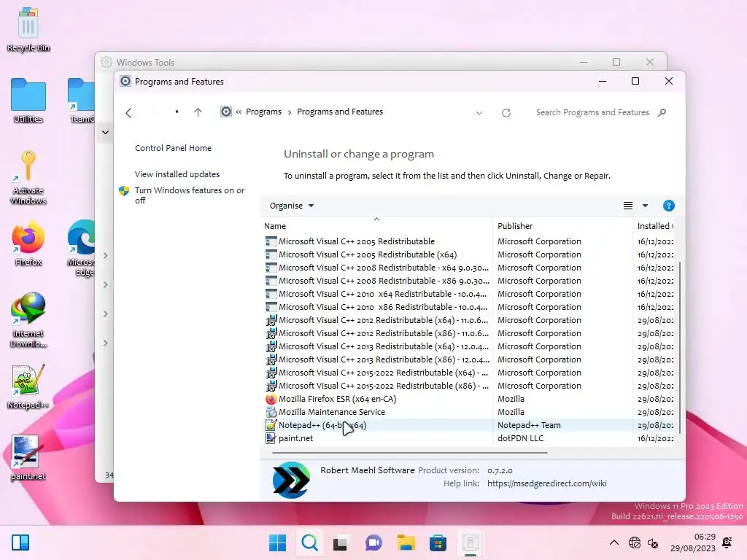This screenshot has width=747, height=560.
Task: Click the Control Panel icon in address bar
Action: 226,112
